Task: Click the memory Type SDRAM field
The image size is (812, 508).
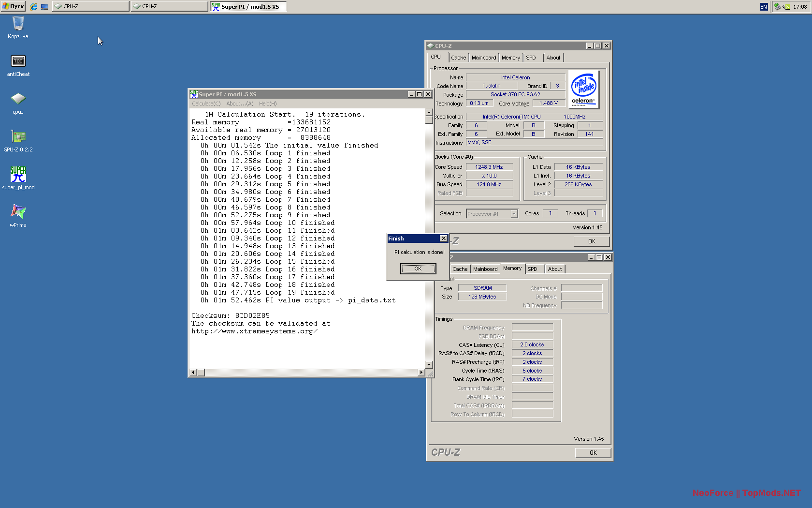Action: click(482, 288)
